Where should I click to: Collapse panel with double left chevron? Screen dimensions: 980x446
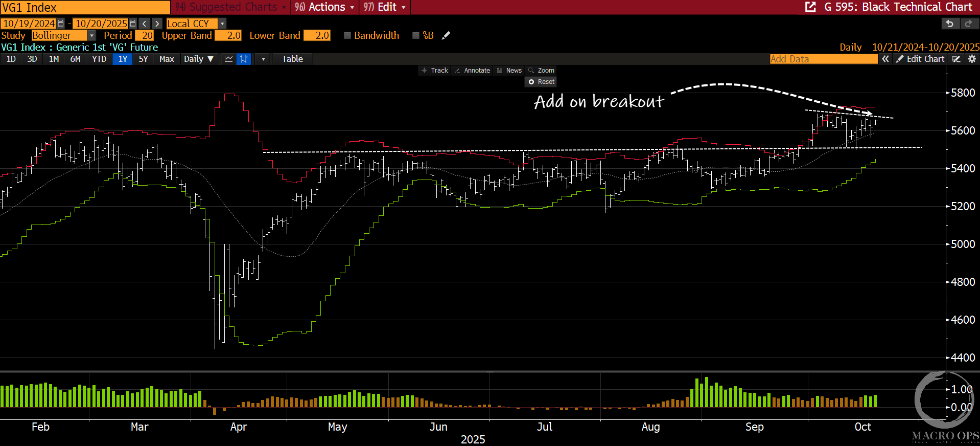(885, 59)
